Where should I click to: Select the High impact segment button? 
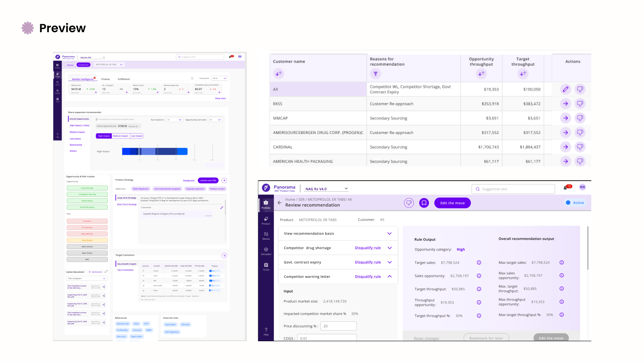[104, 136]
